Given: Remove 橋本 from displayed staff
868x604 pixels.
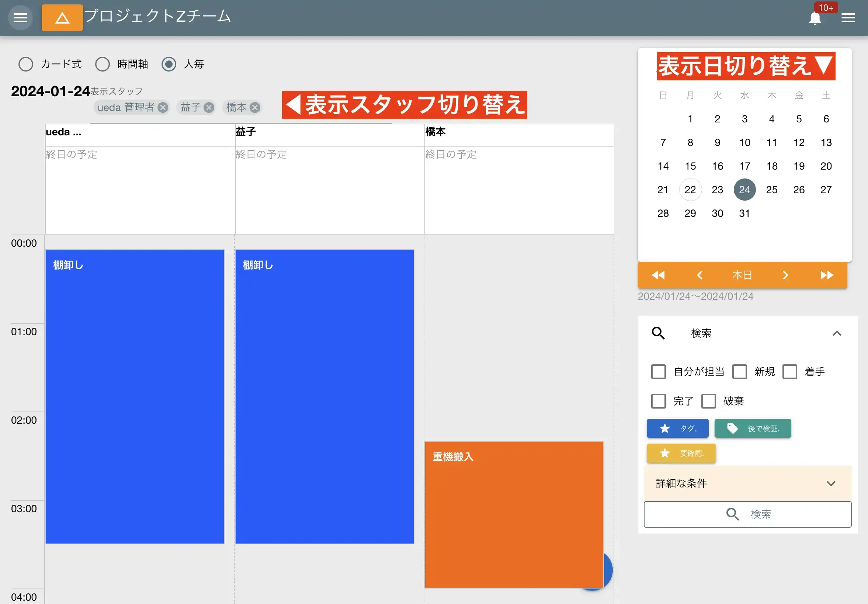Looking at the screenshot, I should pos(256,107).
